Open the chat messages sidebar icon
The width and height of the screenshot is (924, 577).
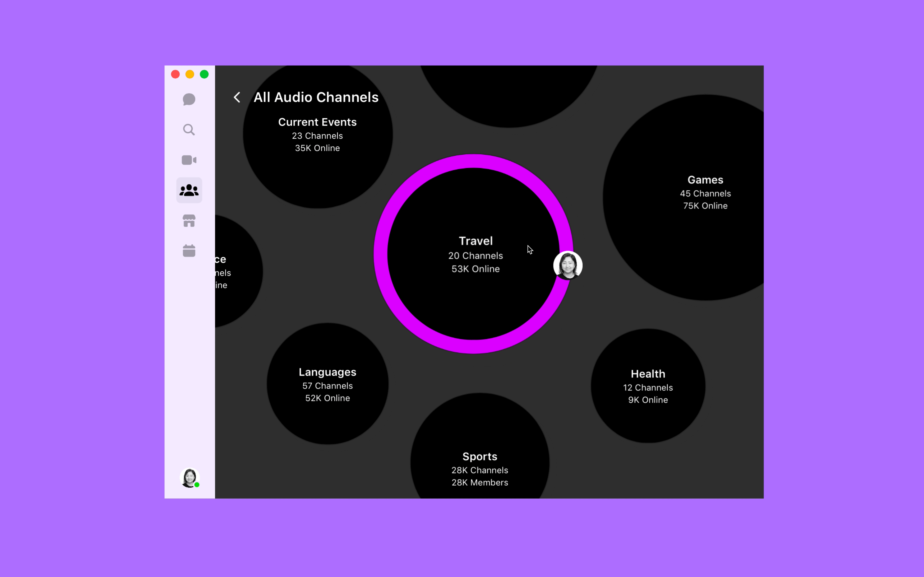[189, 100]
